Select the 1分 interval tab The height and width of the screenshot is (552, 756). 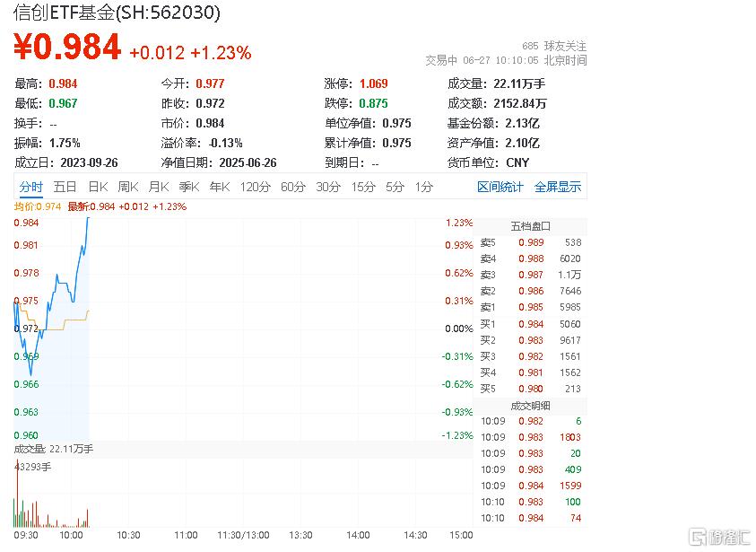[424, 187]
